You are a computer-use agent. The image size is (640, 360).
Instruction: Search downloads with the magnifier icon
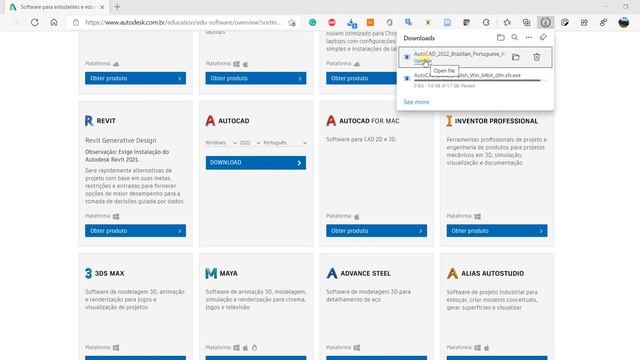(x=515, y=38)
